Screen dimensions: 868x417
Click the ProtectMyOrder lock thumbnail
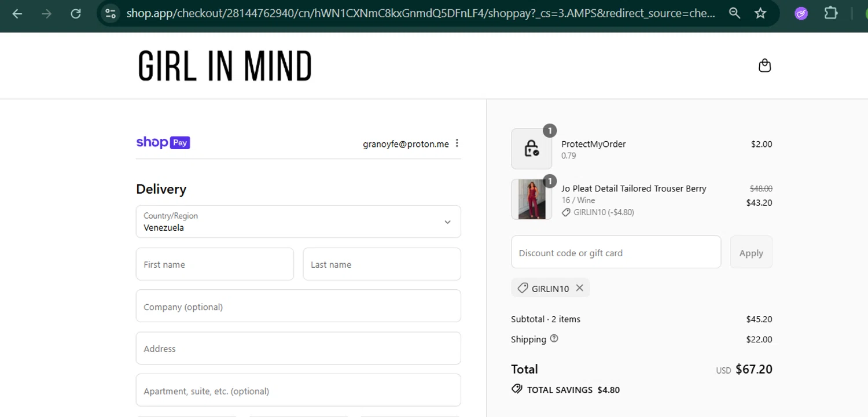point(531,149)
